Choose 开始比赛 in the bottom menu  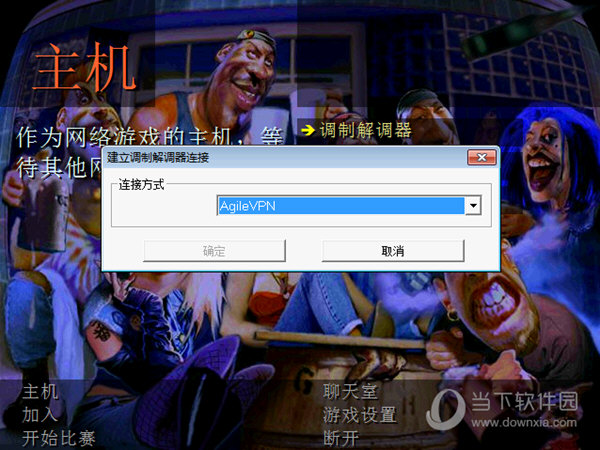pos(59,438)
